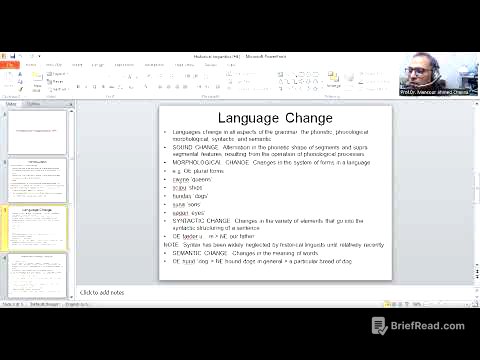Click the Center text alignment icon
This screenshot has width=480, height=360.
click(x=169, y=87)
